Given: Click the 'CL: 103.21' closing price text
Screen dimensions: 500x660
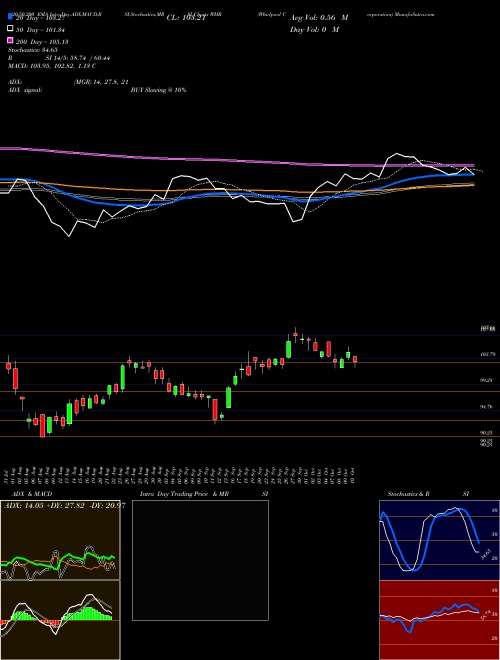Looking at the screenshot, I should 186,18.
